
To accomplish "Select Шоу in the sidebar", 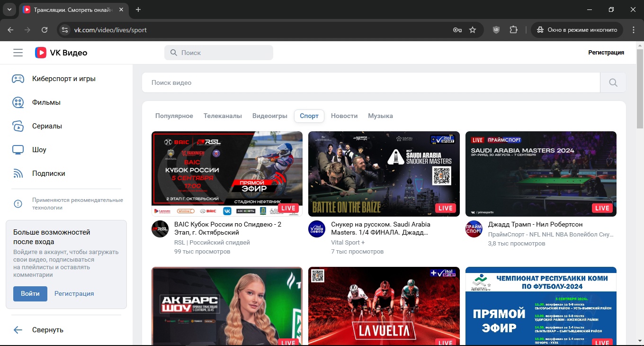I will [x=39, y=150].
